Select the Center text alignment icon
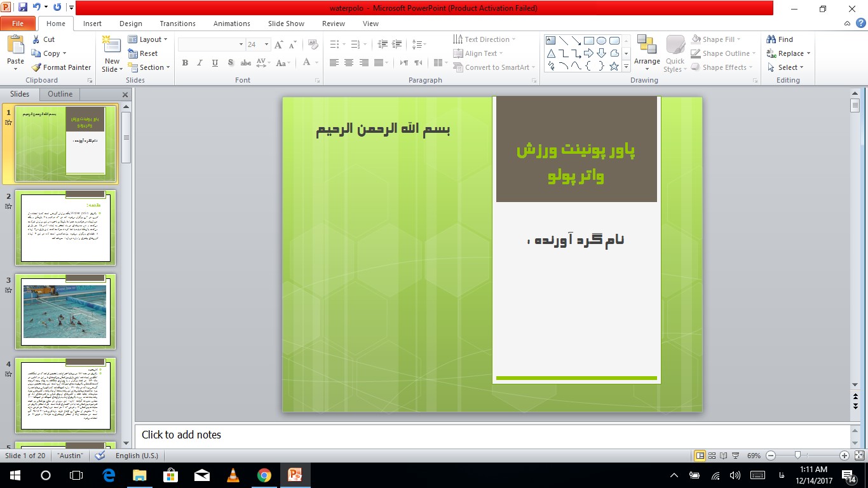 [x=349, y=62]
